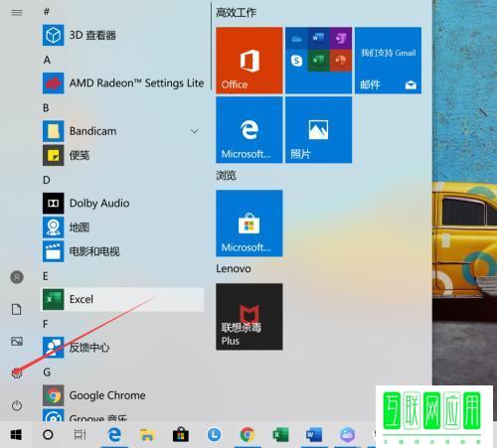This screenshot has width=497, height=448.
Task: Launch AMD Radeon Settings Lite
Action: pyautogui.click(x=122, y=83)
